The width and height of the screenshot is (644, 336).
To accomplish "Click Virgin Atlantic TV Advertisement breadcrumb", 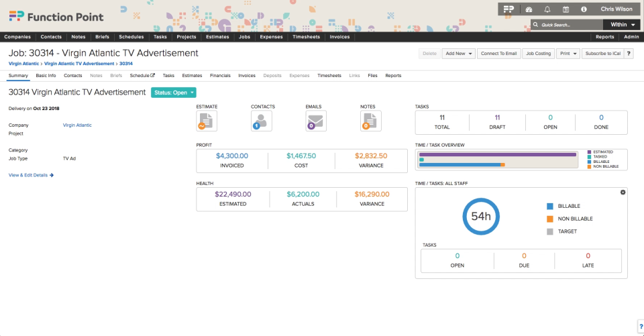I will pos(79,64).
